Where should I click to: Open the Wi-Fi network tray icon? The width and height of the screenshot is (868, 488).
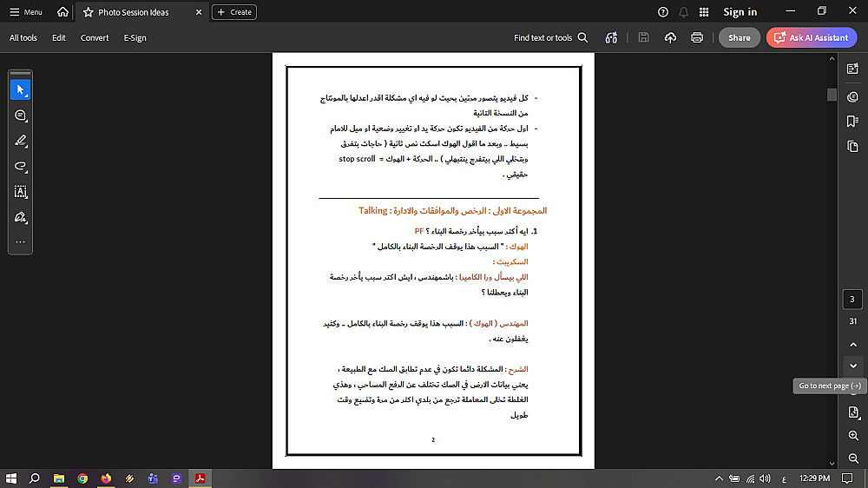tap(750, 478)
